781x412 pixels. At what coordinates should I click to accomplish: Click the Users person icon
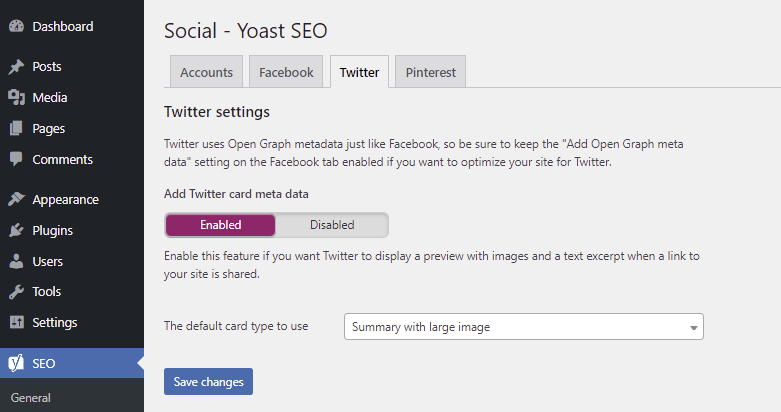coord(16,261)
